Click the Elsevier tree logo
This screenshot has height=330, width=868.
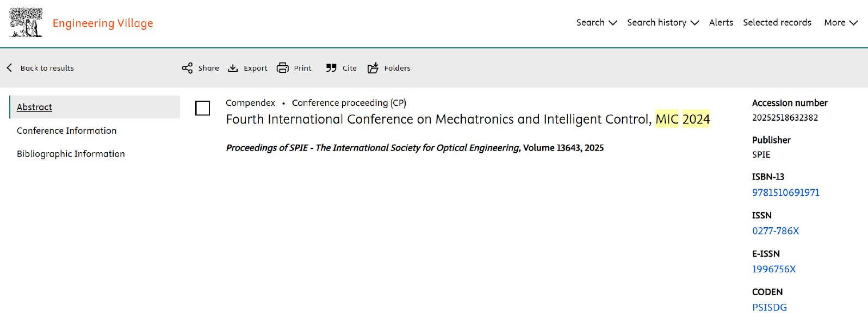coord(26,23)
